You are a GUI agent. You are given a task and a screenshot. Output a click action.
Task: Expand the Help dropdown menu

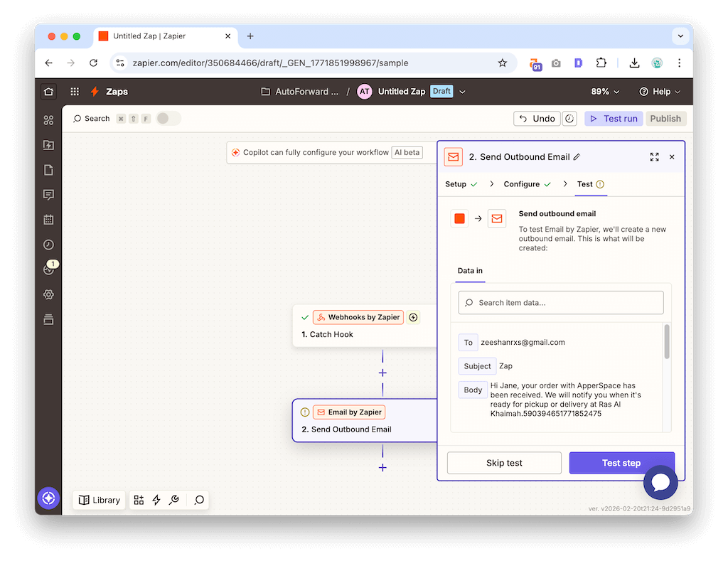pos(660,92)
